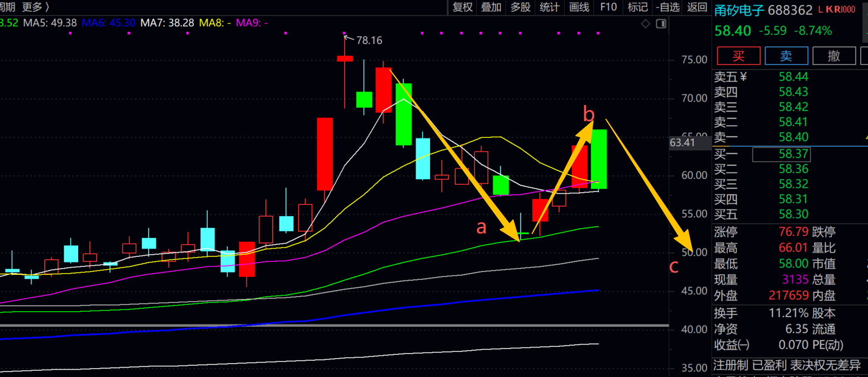Click the 涨停 price 76.79
Image resolution: width=868 pixels, height=377 pixels.
794,232
